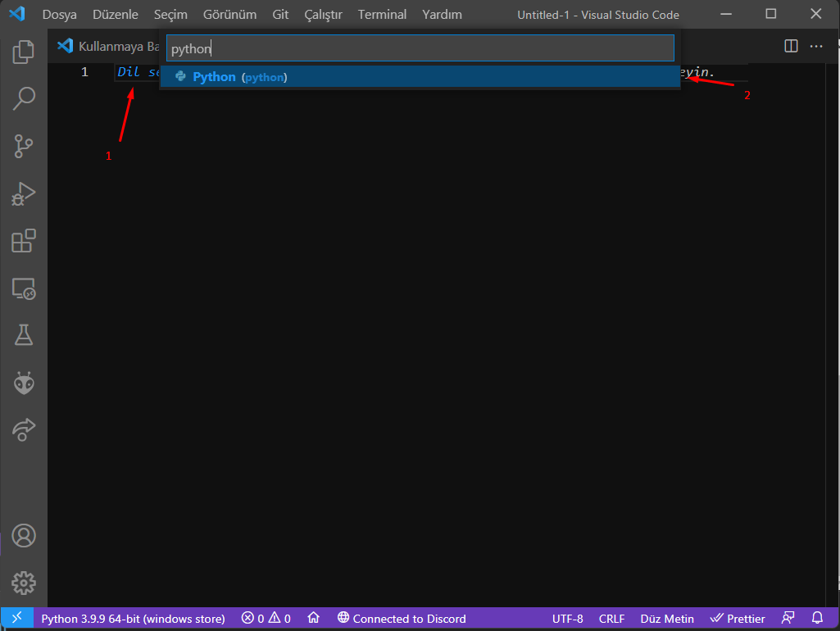
Task: Click the feedback icon in status bar
Action: (x=788, y=618)
